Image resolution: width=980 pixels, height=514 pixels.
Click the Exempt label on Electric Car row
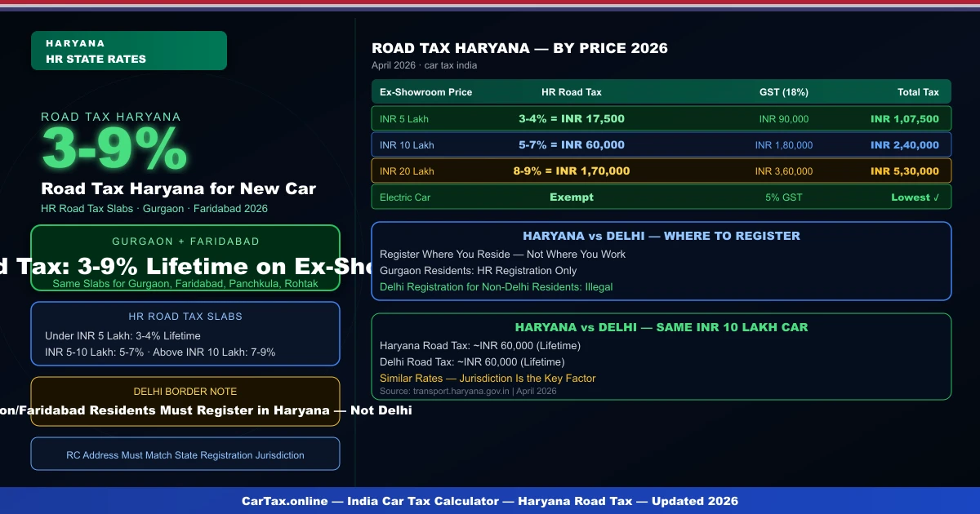(x=572, y=197)
